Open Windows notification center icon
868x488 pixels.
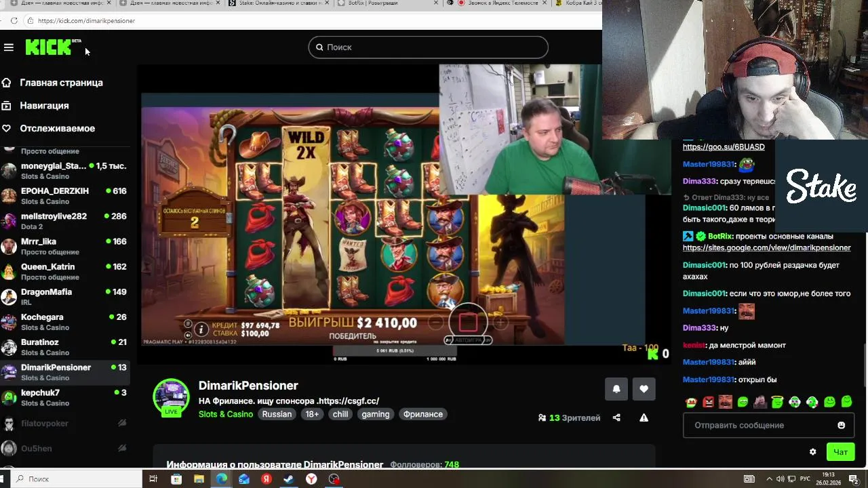click(x=854, y=479)
